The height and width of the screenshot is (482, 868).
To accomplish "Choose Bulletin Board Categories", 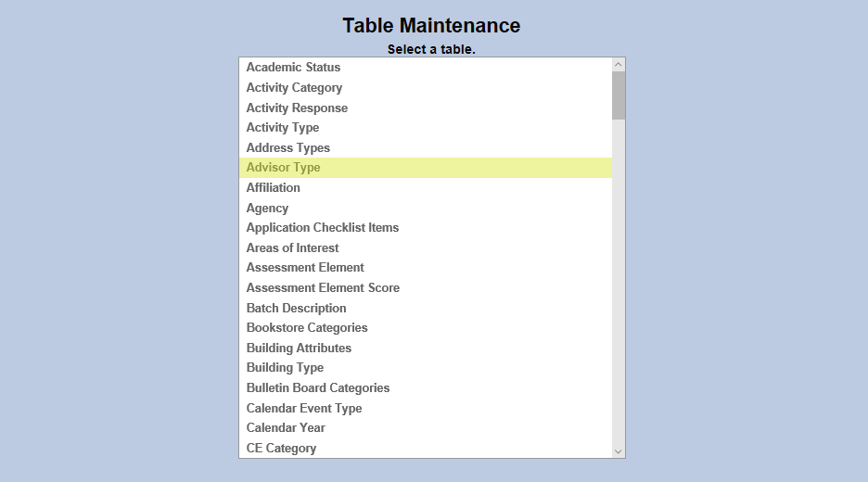I will [x=318, y=388].
